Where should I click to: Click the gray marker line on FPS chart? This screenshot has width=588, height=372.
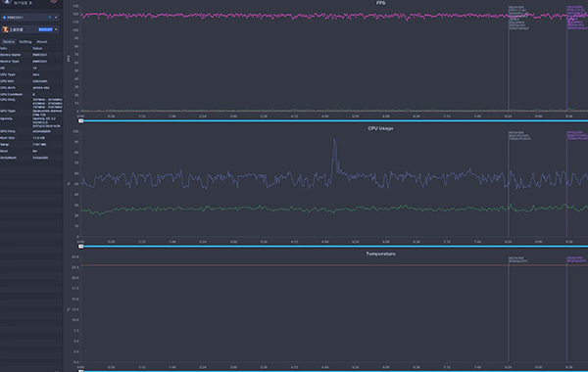coord(508,60)
